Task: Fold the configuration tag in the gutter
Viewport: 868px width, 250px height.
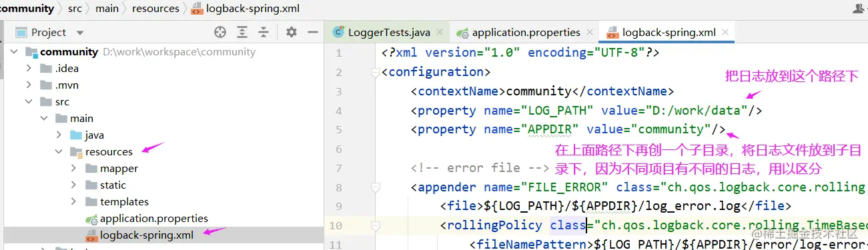Action: coord(375,72)
